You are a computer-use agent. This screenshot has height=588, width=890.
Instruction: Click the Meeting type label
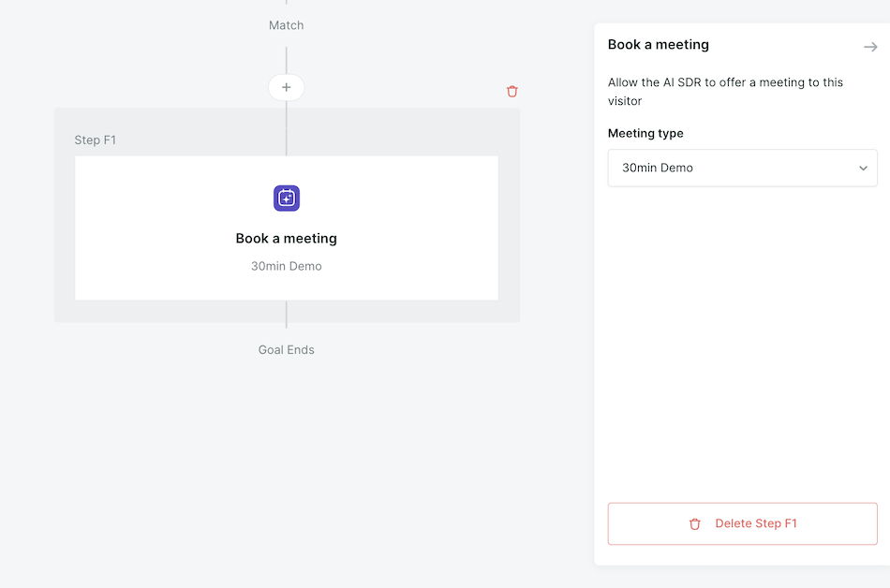(645, 133)
